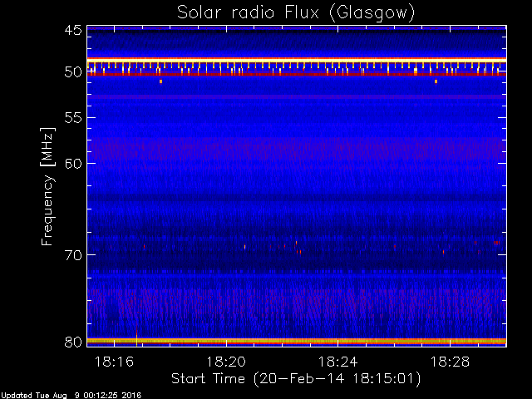
Task: Click the 'Start Time (20-Feb-14 18:15:01)' label
Action: [296, 378]
